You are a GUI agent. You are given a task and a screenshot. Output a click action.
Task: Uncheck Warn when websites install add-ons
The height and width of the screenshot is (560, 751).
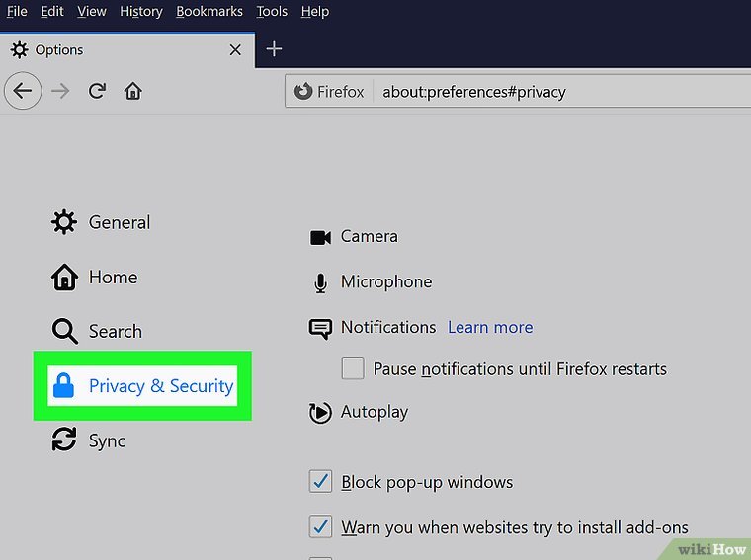point(320,526)
